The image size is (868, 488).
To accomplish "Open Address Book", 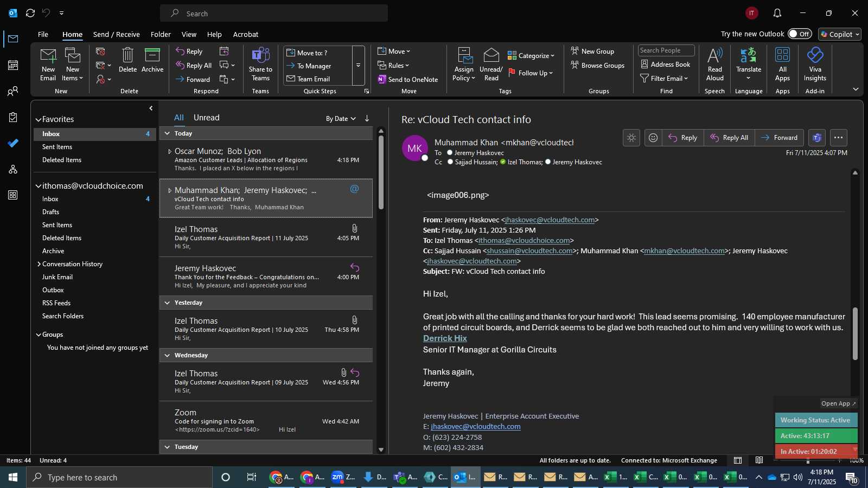I will (665, 64).
